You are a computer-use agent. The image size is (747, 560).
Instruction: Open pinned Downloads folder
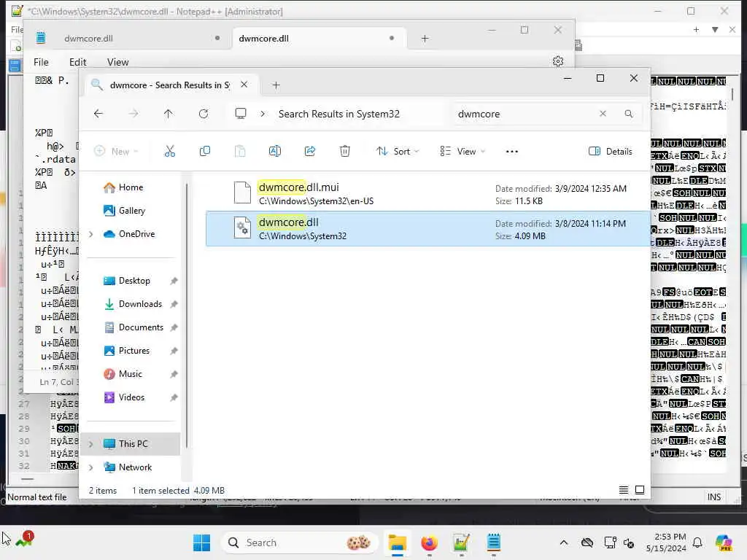point(140,304)
